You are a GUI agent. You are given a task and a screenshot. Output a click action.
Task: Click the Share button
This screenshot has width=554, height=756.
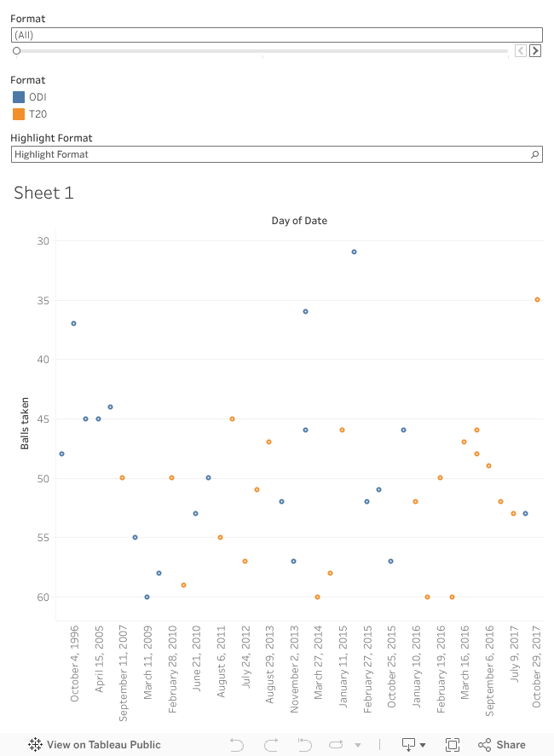502,745
